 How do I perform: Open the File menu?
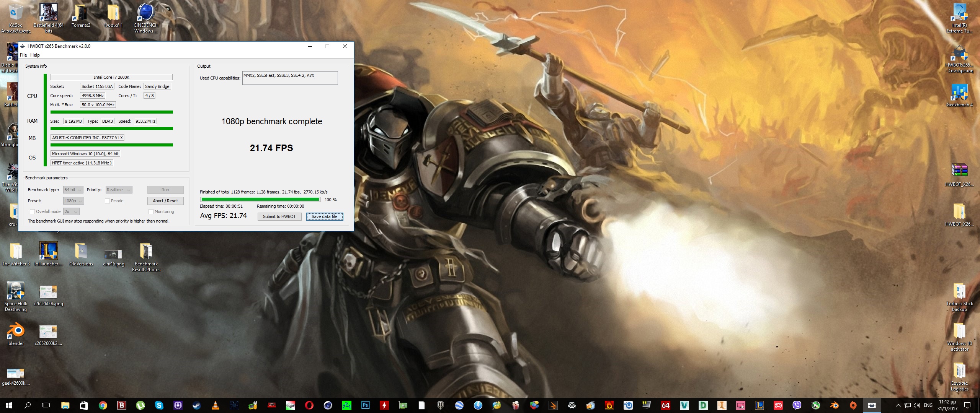[23, 55]
